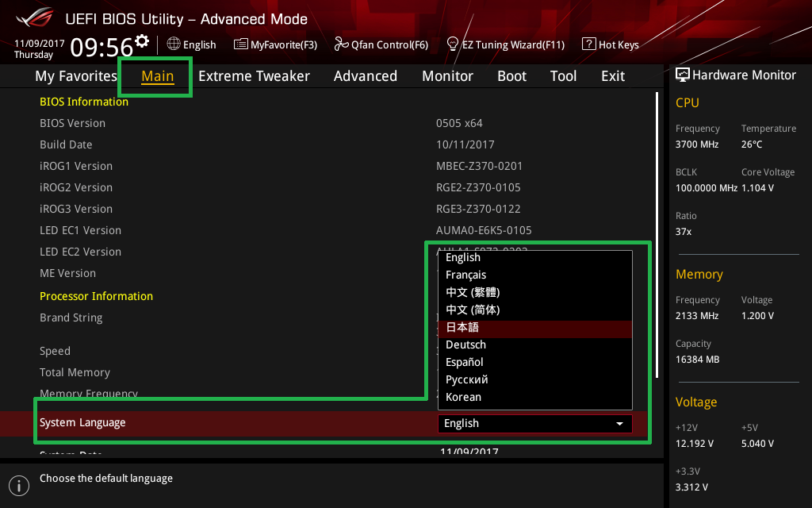Choose Русский from language list

pos(535,380)
